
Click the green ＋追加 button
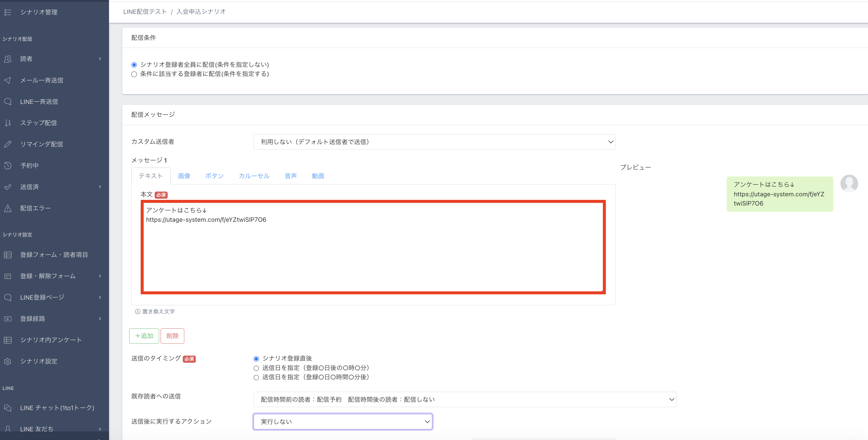click(x=144, y=336)
